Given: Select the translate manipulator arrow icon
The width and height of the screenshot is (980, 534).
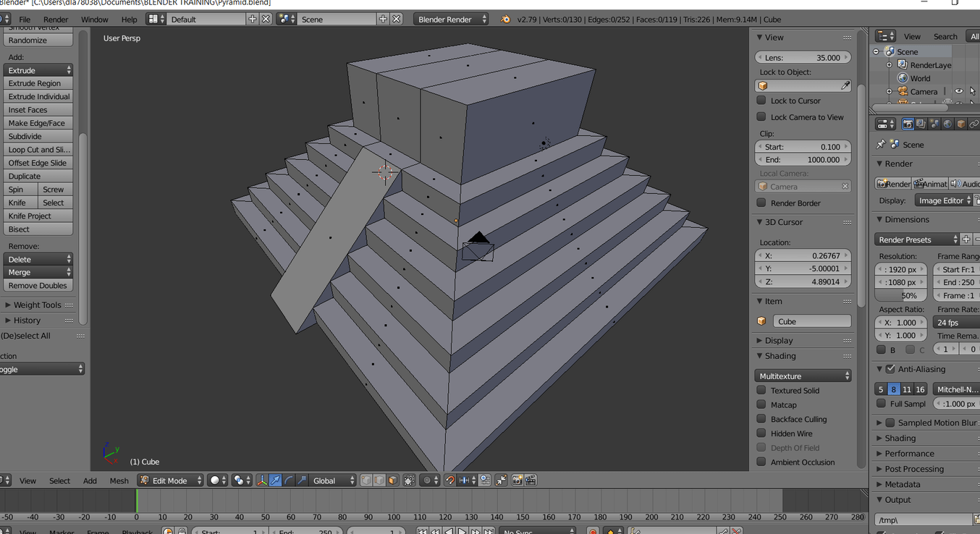Looking at the screenshot, I should click(x=275, y=480).
